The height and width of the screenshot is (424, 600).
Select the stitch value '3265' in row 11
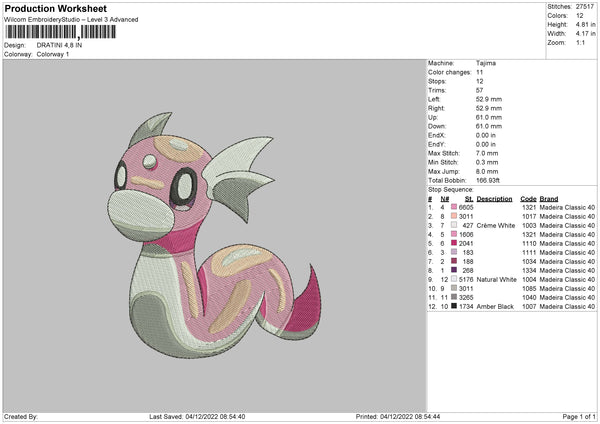point(466,297)
